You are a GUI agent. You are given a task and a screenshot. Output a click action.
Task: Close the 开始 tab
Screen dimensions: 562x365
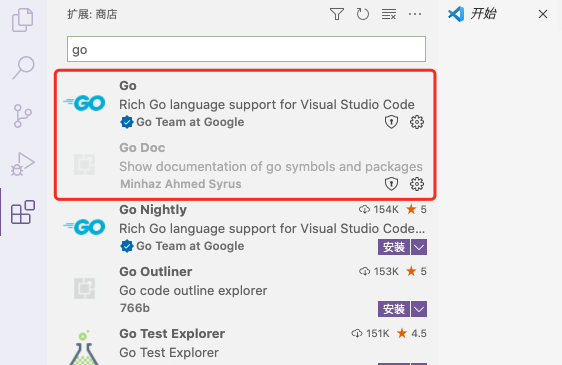543,14
